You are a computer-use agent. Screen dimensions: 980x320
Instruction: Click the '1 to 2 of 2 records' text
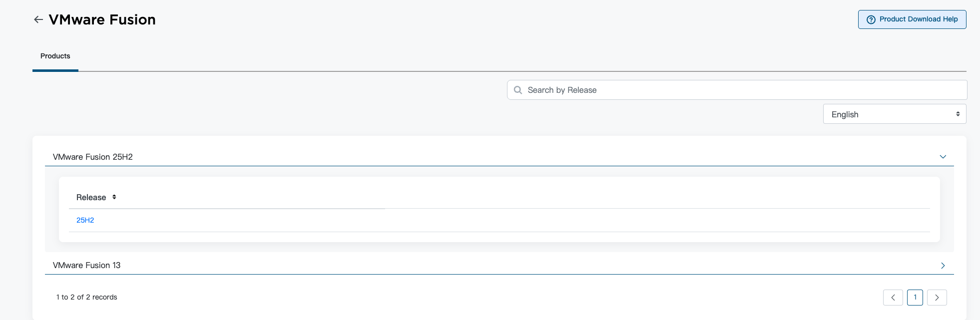86,297
